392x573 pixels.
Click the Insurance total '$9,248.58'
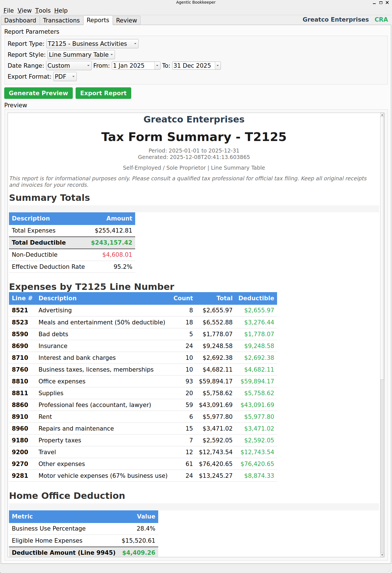pos(217,346)
